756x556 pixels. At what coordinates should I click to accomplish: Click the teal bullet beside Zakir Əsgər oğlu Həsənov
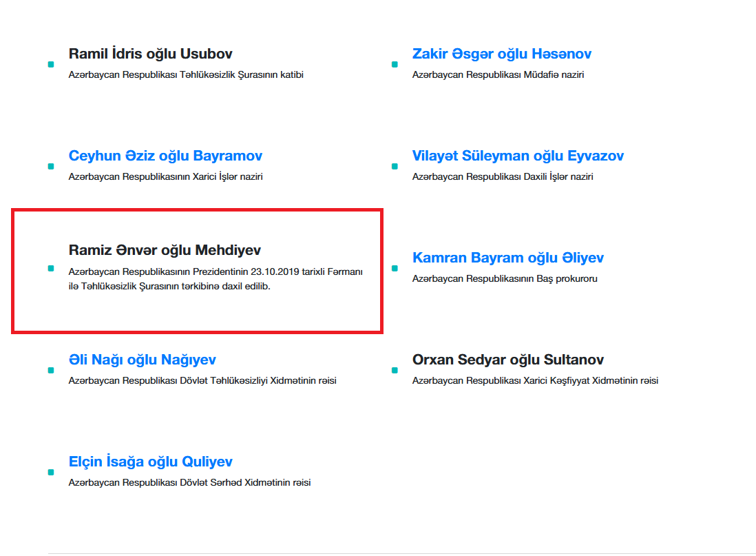(394, 63)
